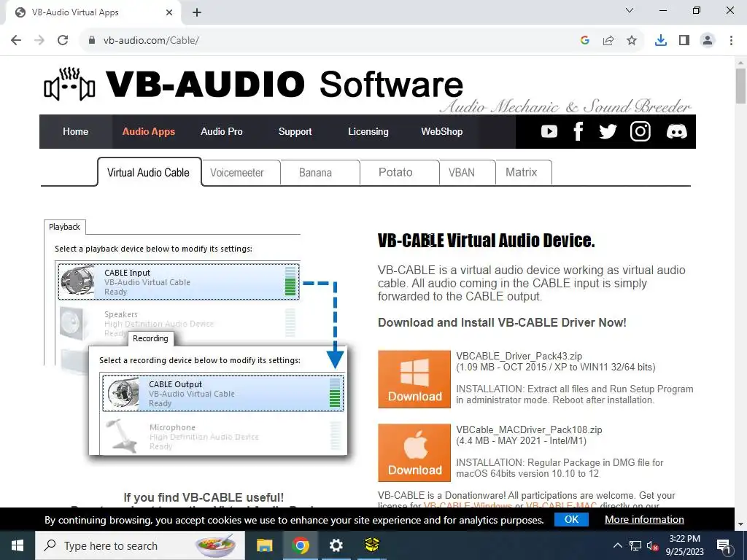Go to the Home menu item
Image resolution: width=747 pixels, height=560 pixels.
click(x=75, y=131)
